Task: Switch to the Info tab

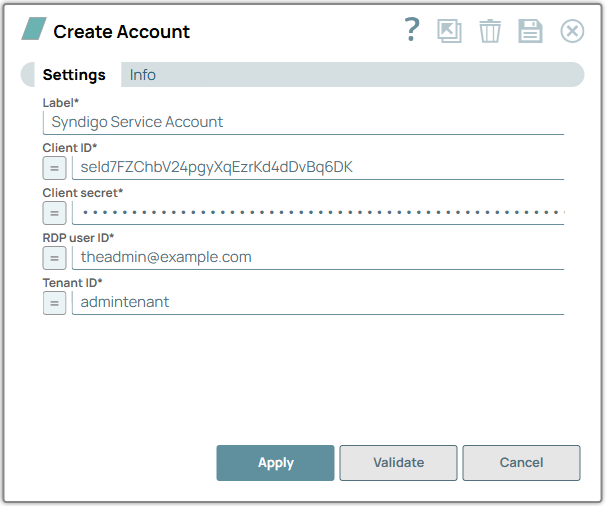Action: (143, 75)
